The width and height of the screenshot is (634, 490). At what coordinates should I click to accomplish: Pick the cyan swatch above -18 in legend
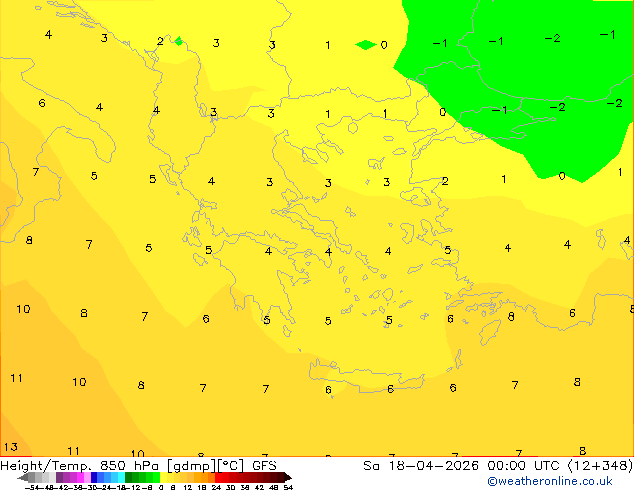point(121,477)
